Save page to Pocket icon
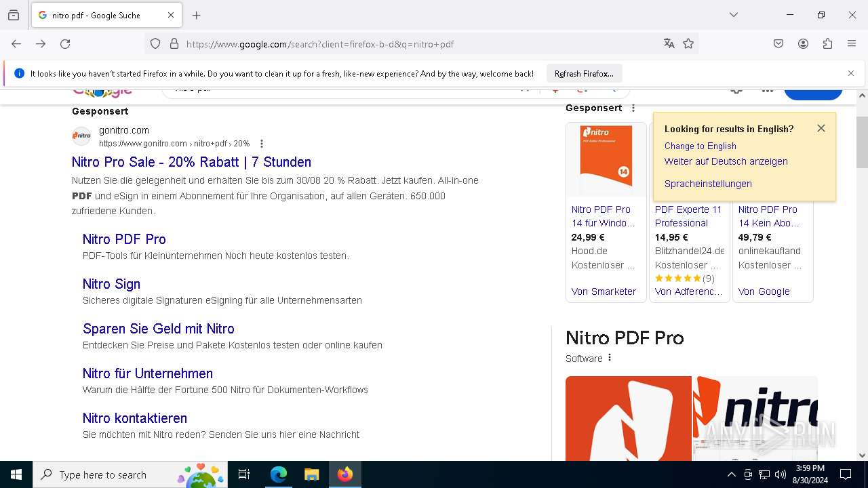This screenshot has width=868, height=488. (778, 44)
